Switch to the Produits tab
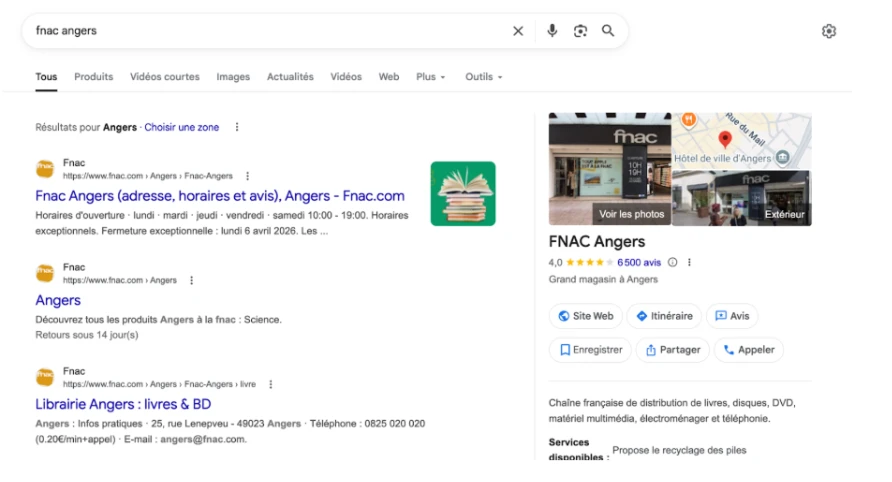The image size is (892, 482). click(x=93, y=77)
